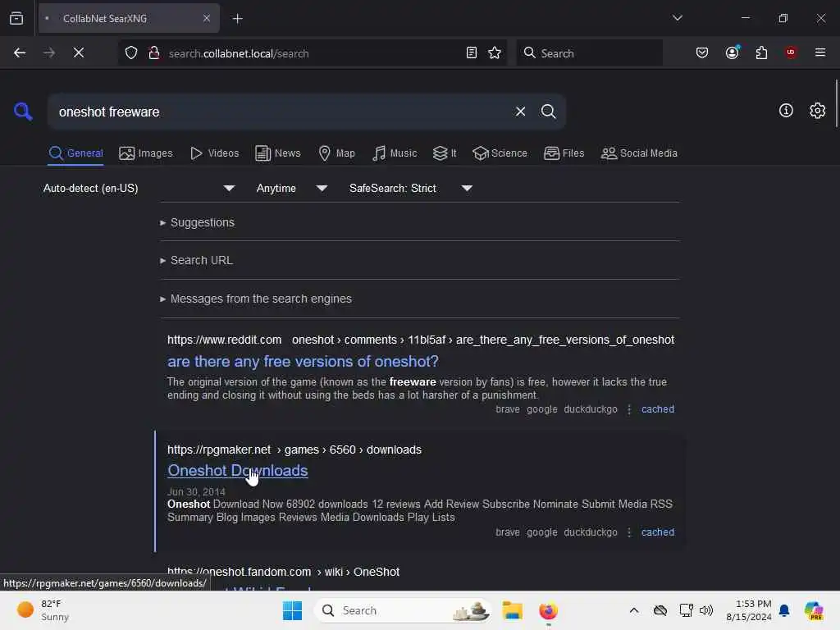
Task: Open the Anytime time range dropdown
Action: 291,188
